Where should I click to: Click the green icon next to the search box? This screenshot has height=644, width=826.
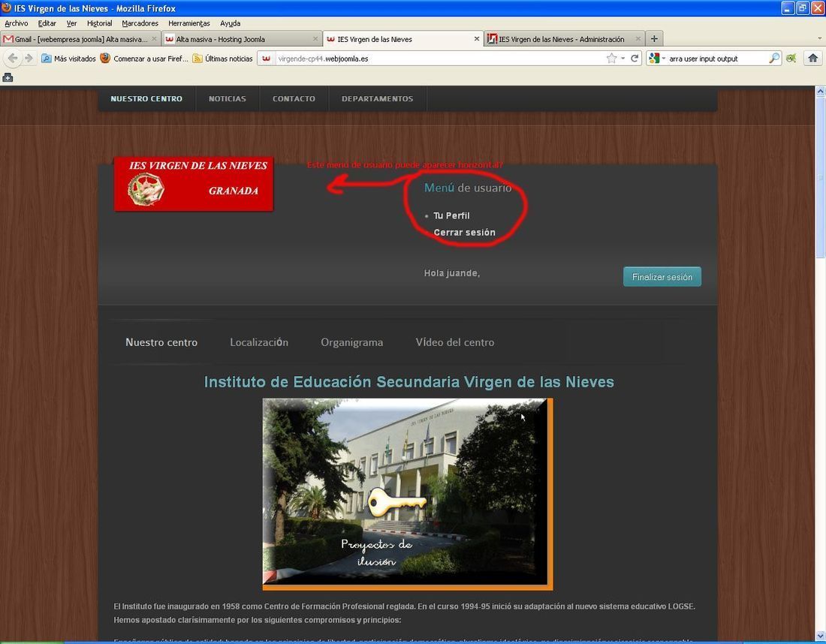tap(791, 59)
